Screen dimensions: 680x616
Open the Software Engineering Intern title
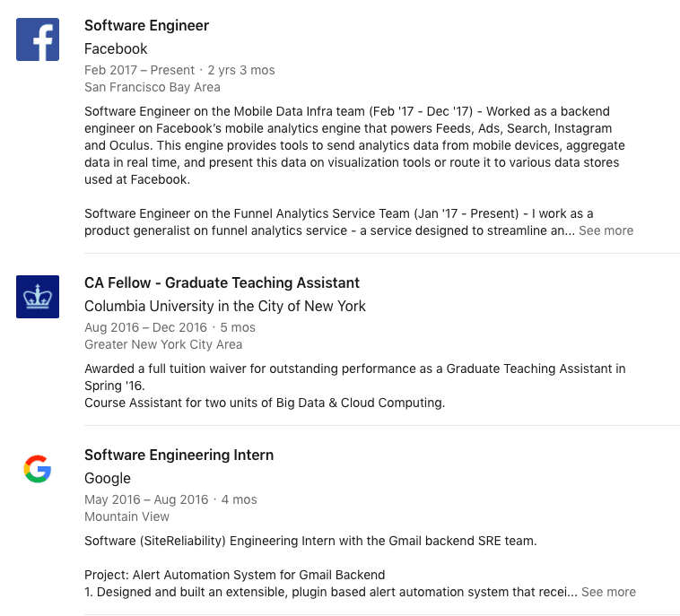[179, 455]
